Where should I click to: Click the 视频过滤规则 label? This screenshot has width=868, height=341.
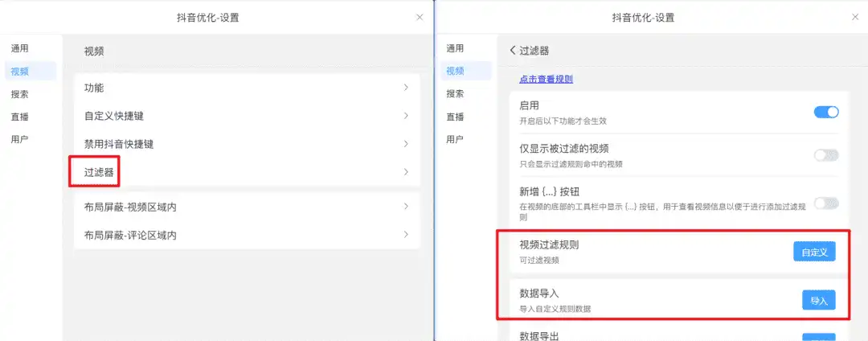(549, 244)
